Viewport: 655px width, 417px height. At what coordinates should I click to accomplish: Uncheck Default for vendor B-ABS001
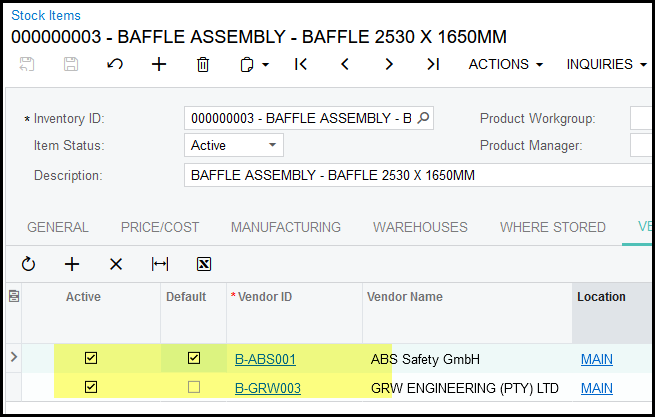[194, 358]
